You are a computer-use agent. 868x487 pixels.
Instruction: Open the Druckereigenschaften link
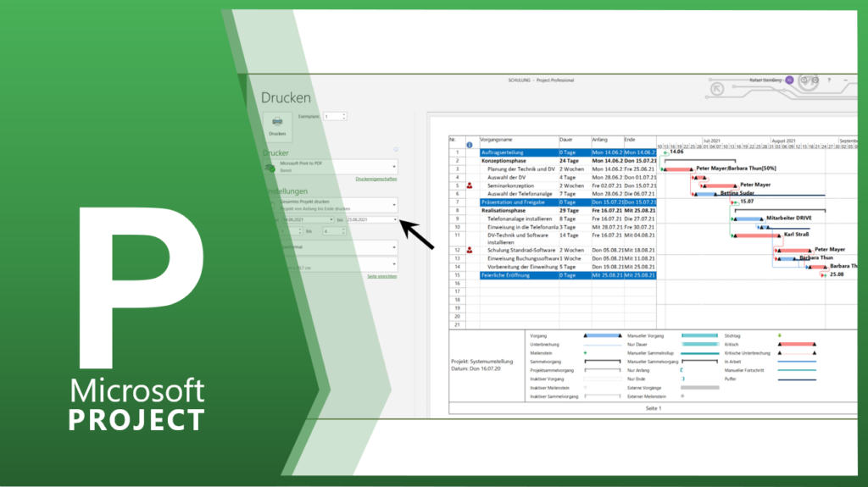376,179
